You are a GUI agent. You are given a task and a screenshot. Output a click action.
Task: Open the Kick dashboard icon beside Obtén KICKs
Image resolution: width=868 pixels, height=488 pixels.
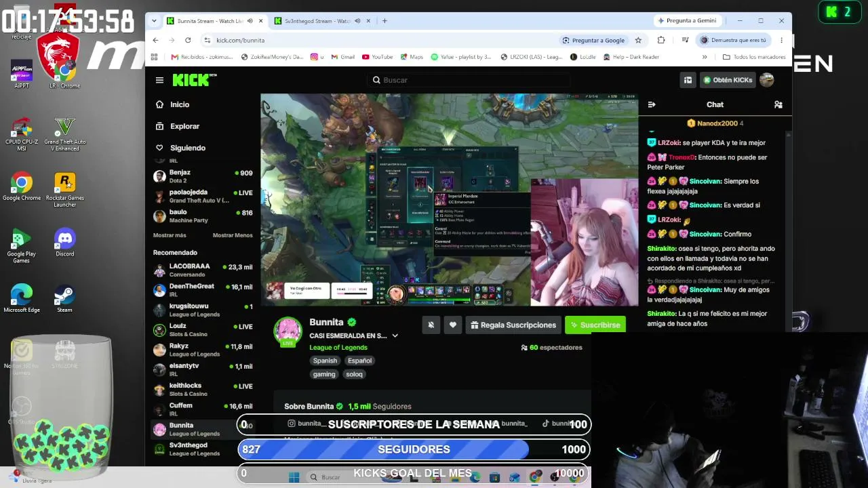688,80
